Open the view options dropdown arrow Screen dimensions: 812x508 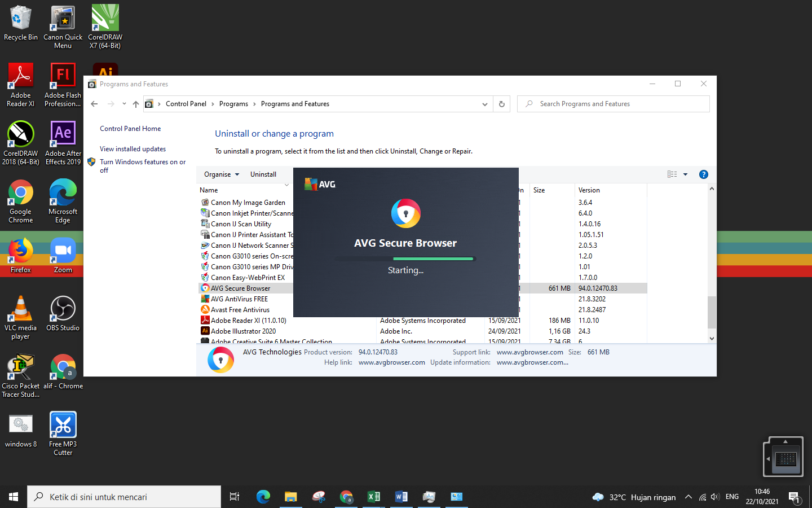[x=685, y=174]
